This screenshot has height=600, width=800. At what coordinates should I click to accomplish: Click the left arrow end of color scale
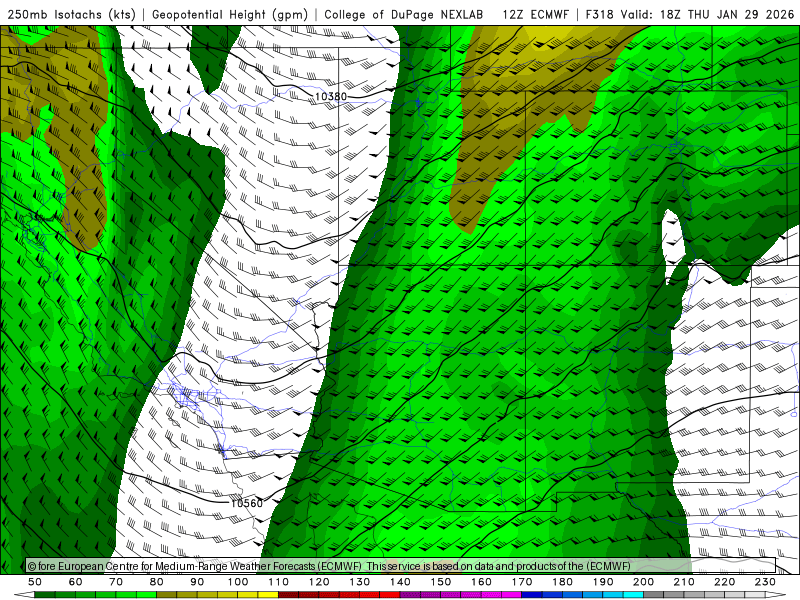pos(24,595)
